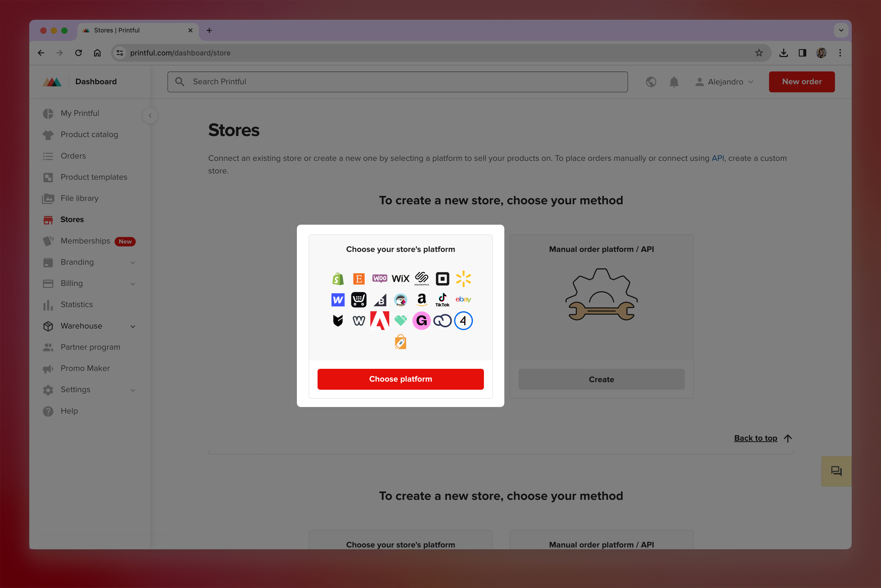The height and width of the screenshot is (588, 881).
Task: Open Statistics page
Action: [x=76, y=304]
